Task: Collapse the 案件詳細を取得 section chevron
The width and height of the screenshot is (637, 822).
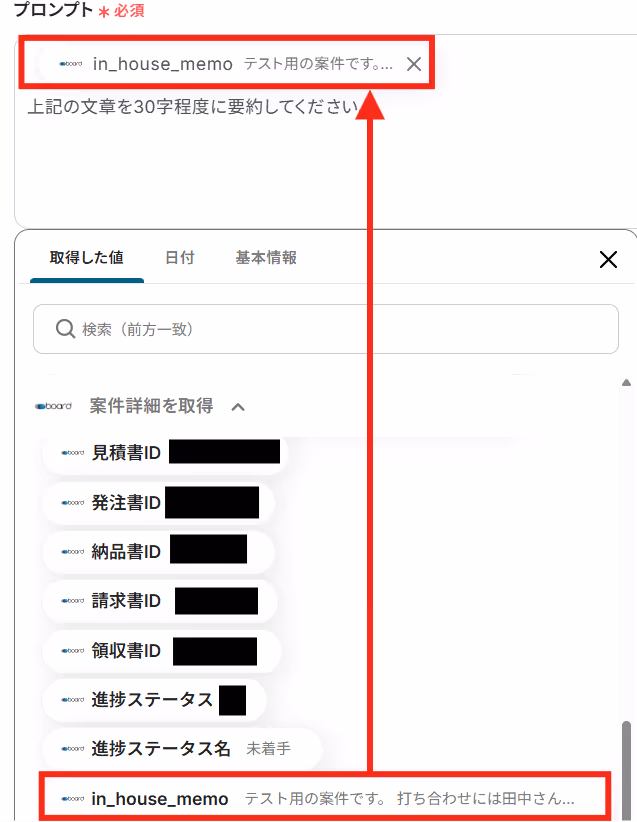Action: tap(238, 407)
